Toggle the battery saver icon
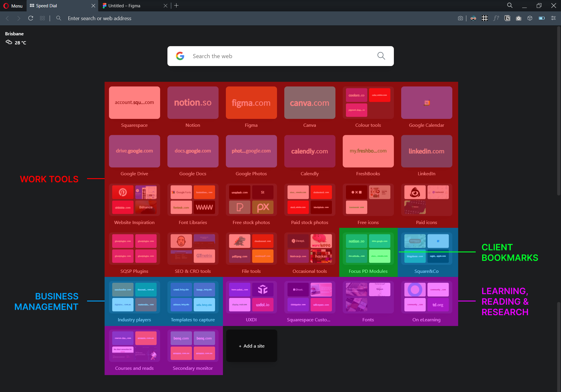This screenshot has height=392, width=561. (x=542, y=18)
